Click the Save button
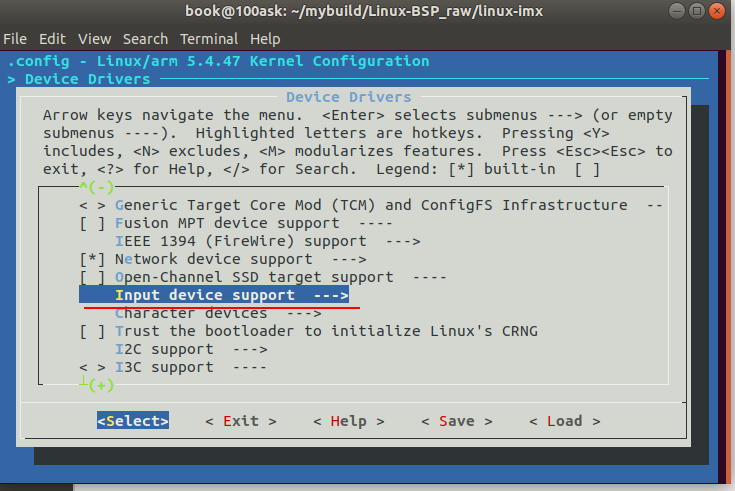Image resolution: width=735 pixels, height=491 pixels. click(457, 421)
